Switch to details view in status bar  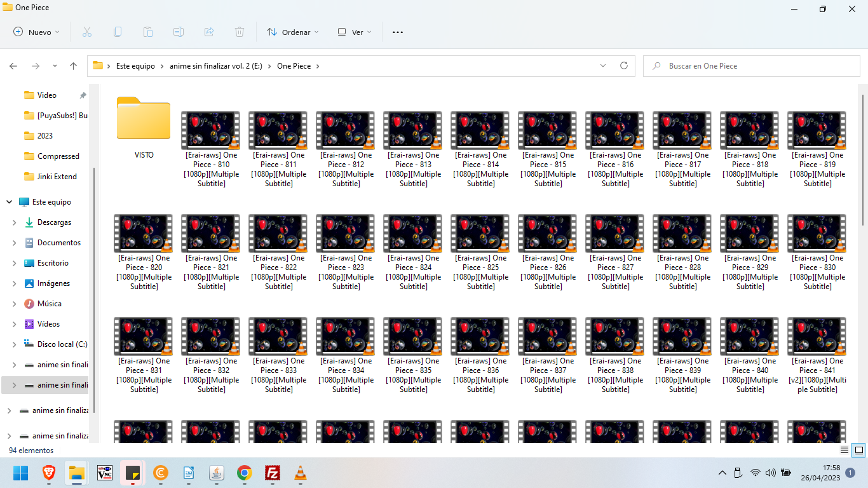point(844,451)
